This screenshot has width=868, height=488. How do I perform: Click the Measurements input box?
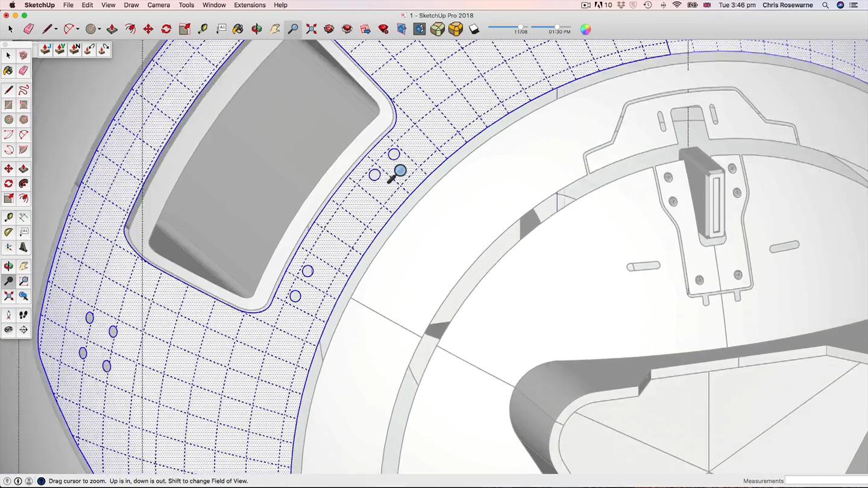826,481
